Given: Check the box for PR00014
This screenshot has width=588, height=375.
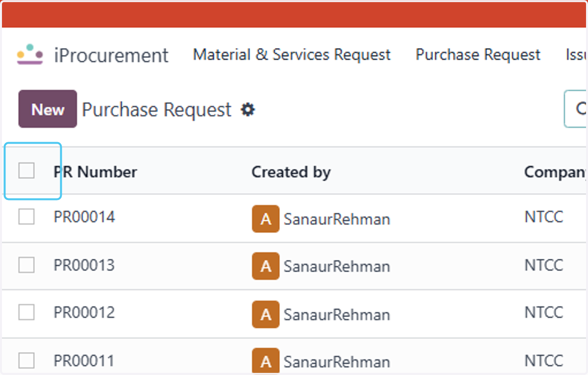Looking at the screenshot, I should pos(26,216).
